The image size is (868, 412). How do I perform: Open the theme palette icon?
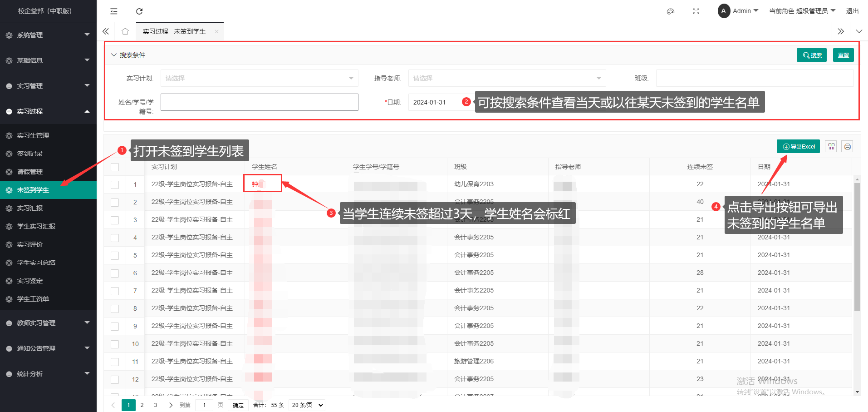click(x=670, y=11)
